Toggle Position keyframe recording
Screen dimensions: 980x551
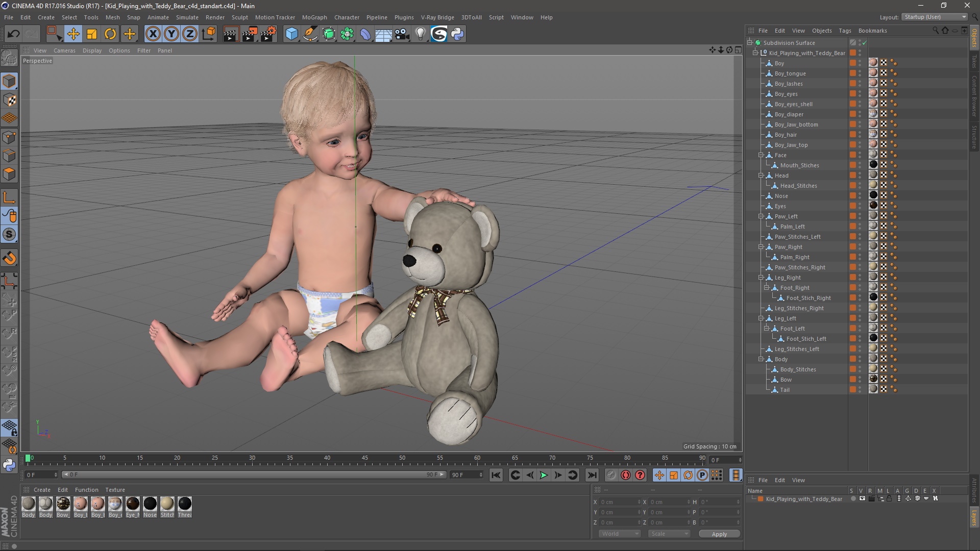pyautogui.click(x=659, y=475)
